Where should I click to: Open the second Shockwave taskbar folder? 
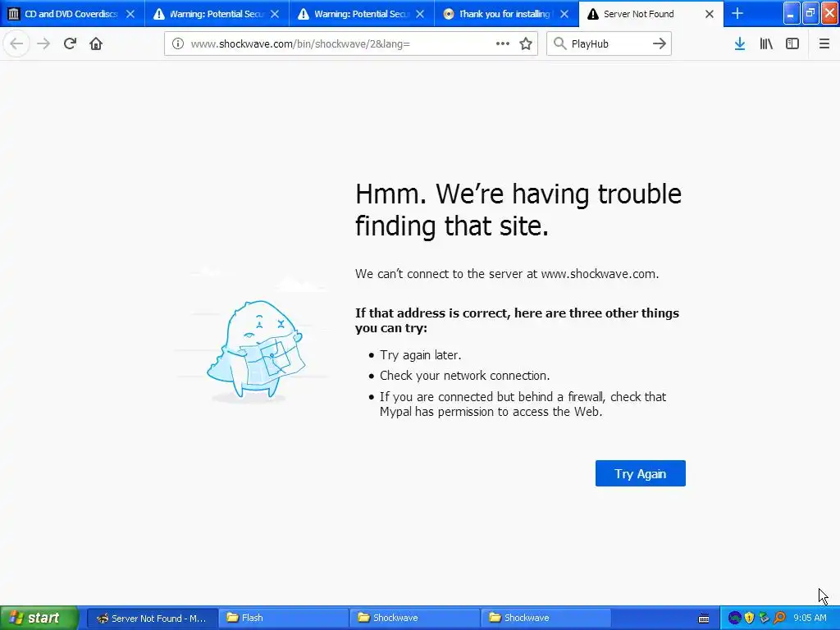click(546, 619)
